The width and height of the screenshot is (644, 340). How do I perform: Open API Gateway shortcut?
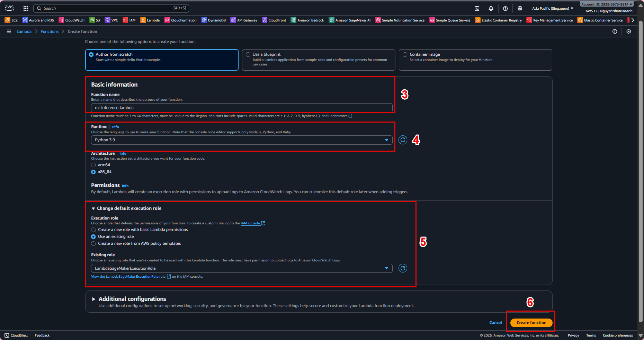click(244, 20)
